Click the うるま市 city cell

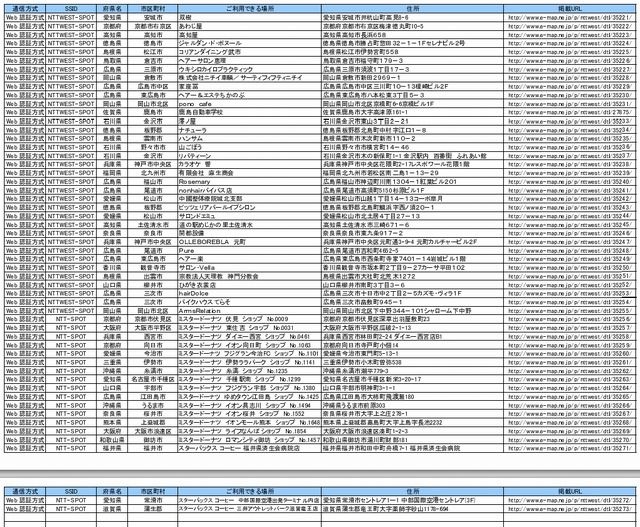click(153, 406)
